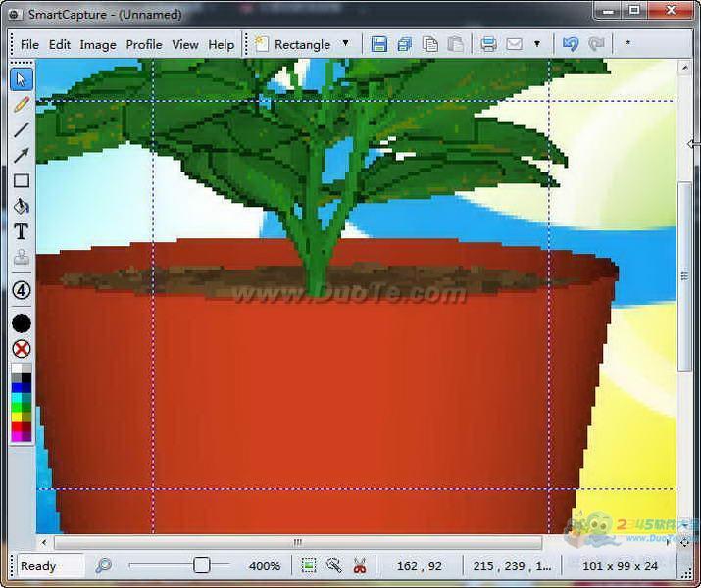The width and height of the screenshot is (701, 588).
Task: Open the email options dropdown arrow
Action: click(x=537, y=44)
